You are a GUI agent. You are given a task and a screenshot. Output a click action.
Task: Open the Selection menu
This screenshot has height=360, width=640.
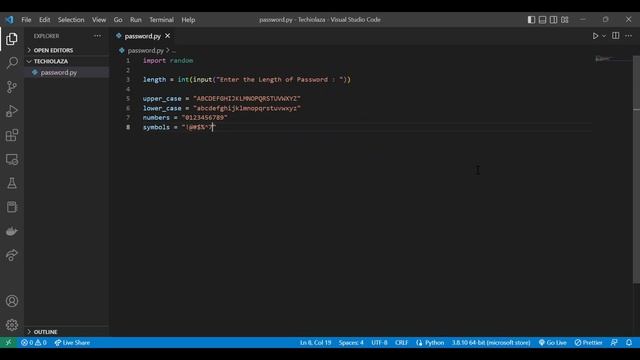[71, 20]
